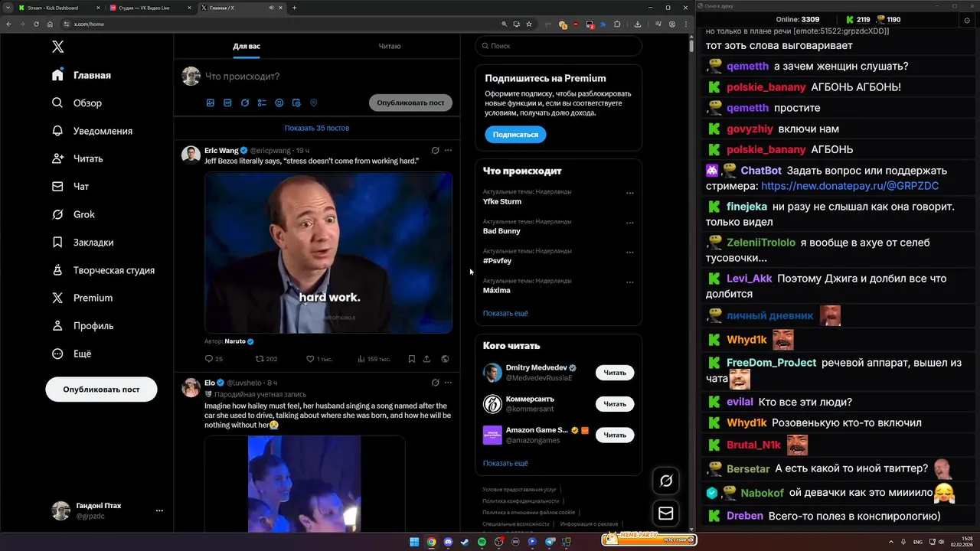Bookmark page star in address bar
980x551 pixels.
click(x=529, y=24)
